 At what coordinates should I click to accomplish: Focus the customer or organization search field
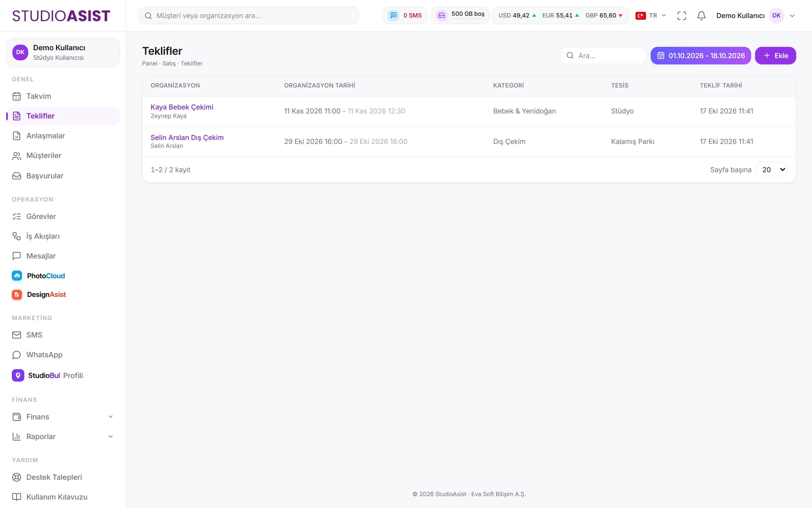pos(249,16)
